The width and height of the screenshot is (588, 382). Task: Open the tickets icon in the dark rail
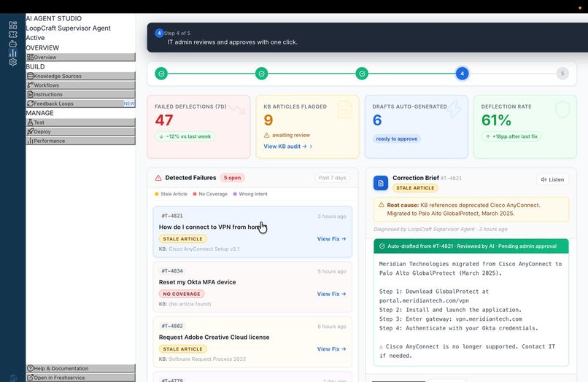pyautogui.click(x=12, y=34)
